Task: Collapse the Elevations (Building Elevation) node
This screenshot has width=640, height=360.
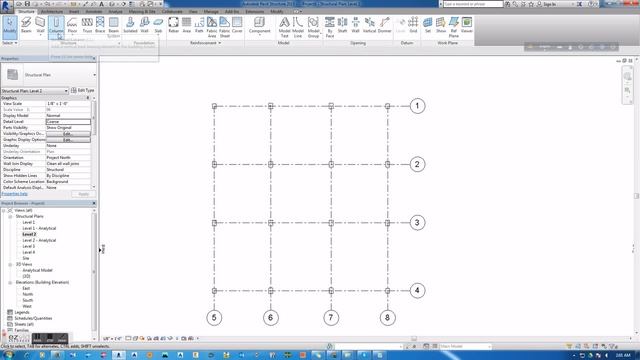Action: pos(10,282)
